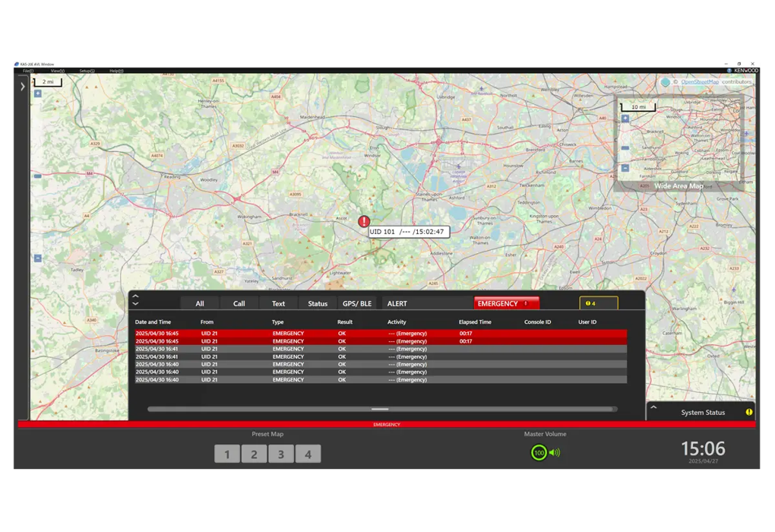Viewport: 775px width, 532px height.
Task: Zoom out the Wide Area Map
Action: (x=625, y=168)
